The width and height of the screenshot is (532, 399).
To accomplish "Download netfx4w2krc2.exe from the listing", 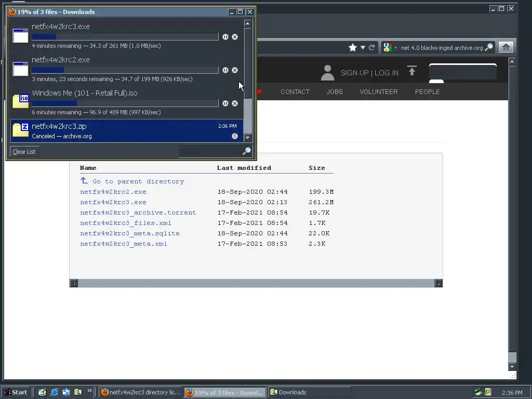I will tap(113, 192).
